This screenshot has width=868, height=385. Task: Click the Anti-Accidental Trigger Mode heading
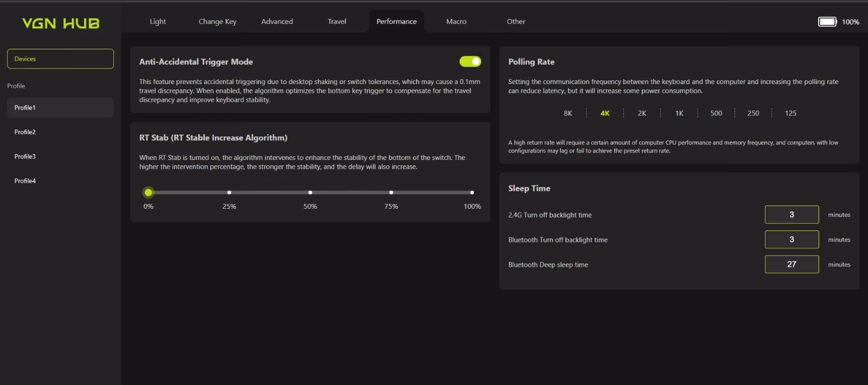click(x=196, y=62)
